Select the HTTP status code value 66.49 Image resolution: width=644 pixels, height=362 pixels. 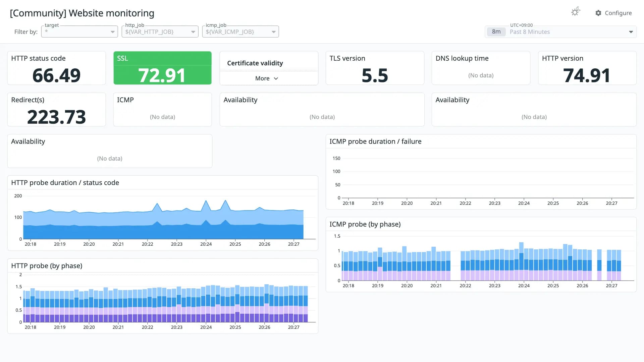pyautogui.click(x=56, y=75)
